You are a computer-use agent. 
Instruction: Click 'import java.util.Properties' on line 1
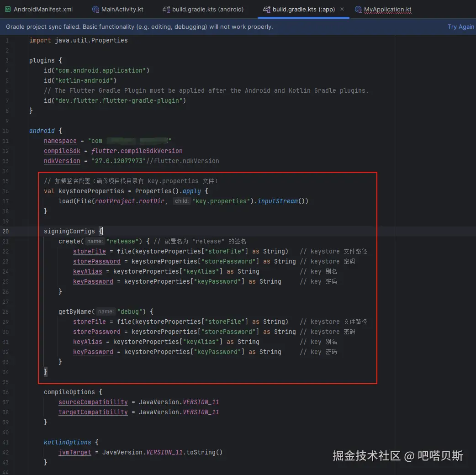[x=78, y=40]
